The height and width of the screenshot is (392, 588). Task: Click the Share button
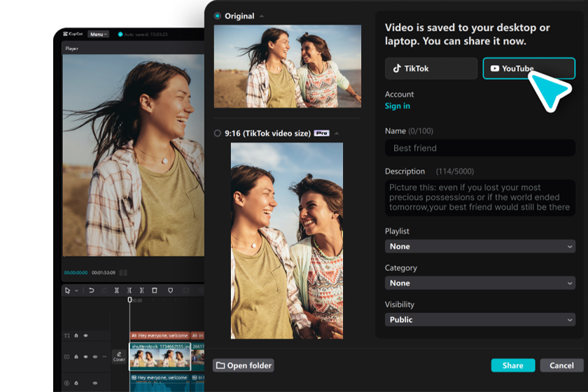tap(513, 365)
